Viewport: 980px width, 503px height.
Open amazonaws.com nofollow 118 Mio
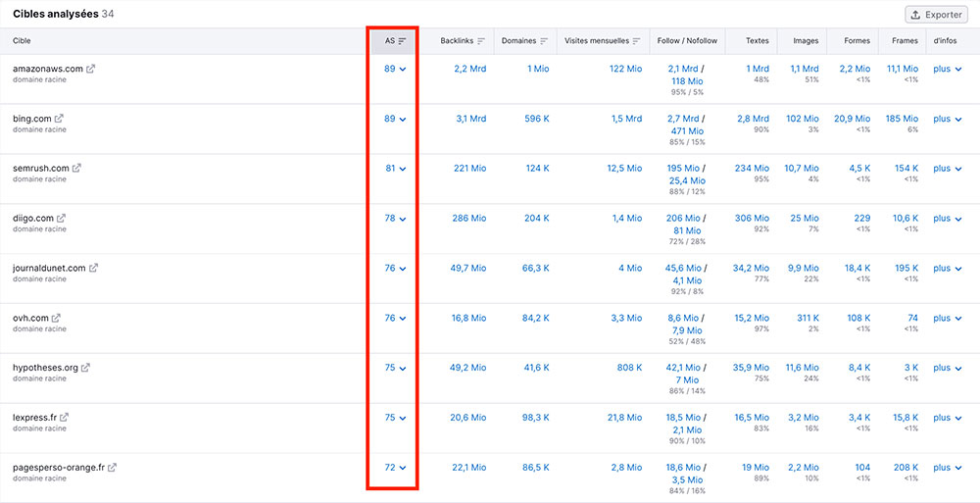point(687,81)
